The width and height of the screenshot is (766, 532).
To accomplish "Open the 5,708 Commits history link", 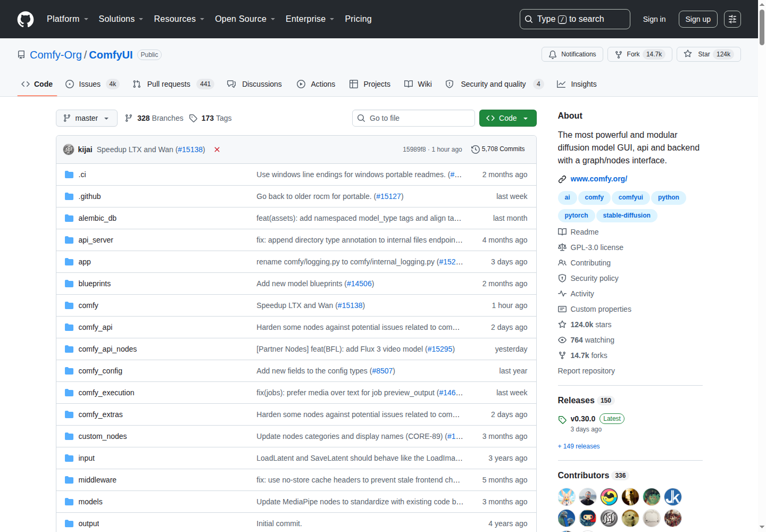I will [x=498, y=149].
